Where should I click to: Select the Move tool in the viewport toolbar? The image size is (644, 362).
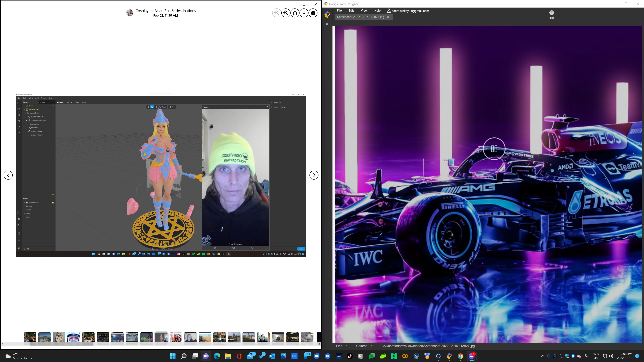tap(149, 107)
